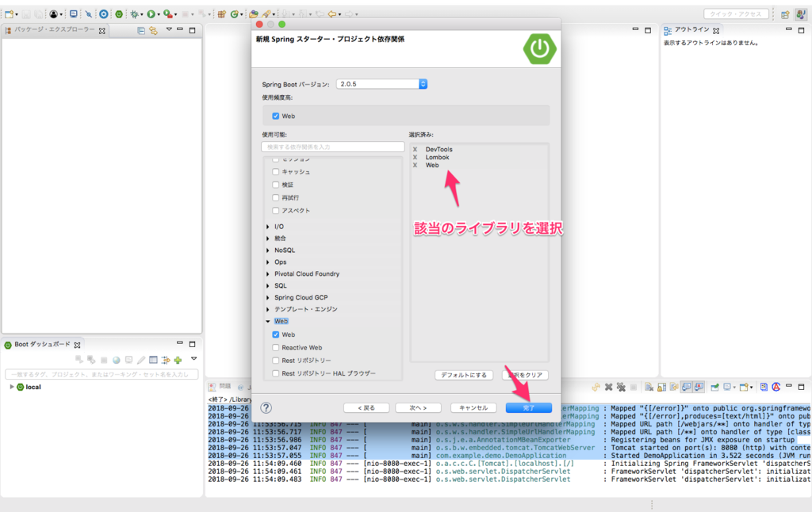Image resolution: width=812 pixels, height=512 pixels.
Task: Click Collapse All in Package Explorer
Action: click(x=141, y=31)
